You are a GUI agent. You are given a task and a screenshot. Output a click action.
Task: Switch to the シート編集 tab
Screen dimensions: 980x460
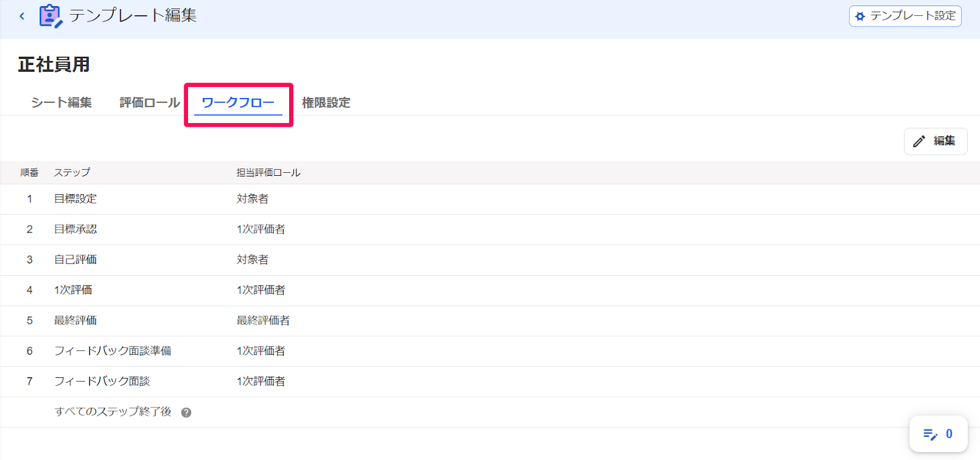(61, 103)
